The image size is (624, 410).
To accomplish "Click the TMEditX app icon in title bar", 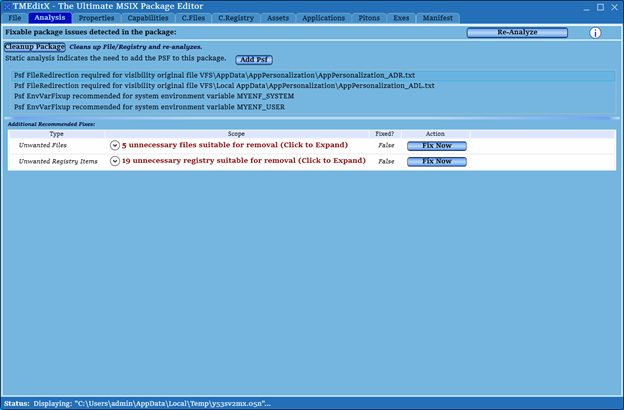I will 6,6.
